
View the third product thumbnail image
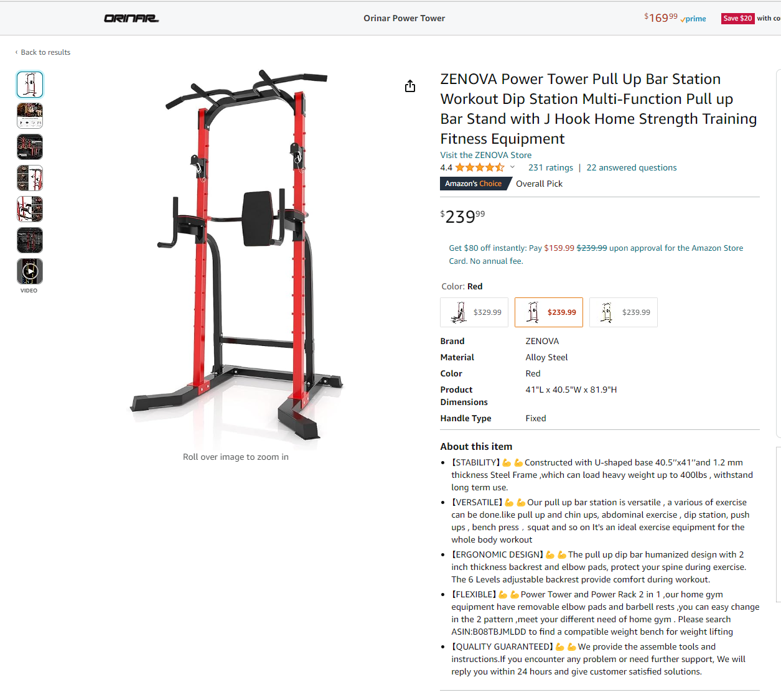[30, 147]
